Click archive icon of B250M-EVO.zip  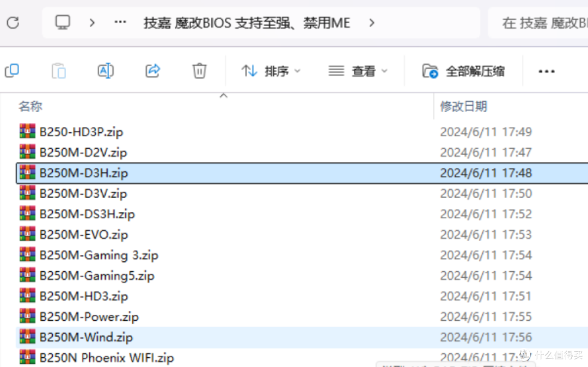point(27,234)
